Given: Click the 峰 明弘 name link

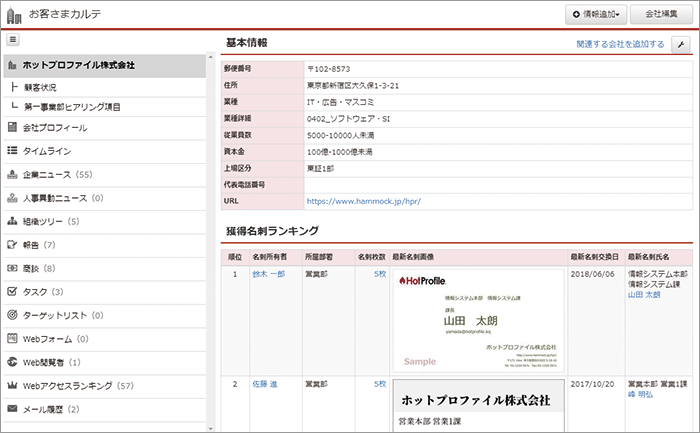Looking at the screenshot, I should 640,394.
